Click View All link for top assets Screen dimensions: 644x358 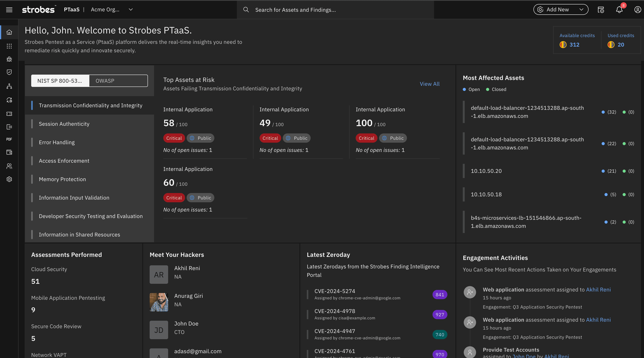click(x=429, y=84)
